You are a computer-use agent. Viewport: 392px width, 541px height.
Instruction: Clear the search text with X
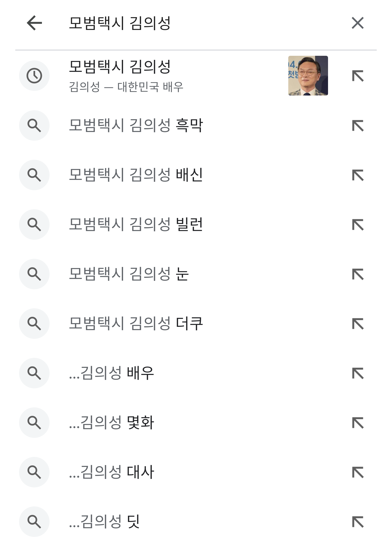click(357, 23)
